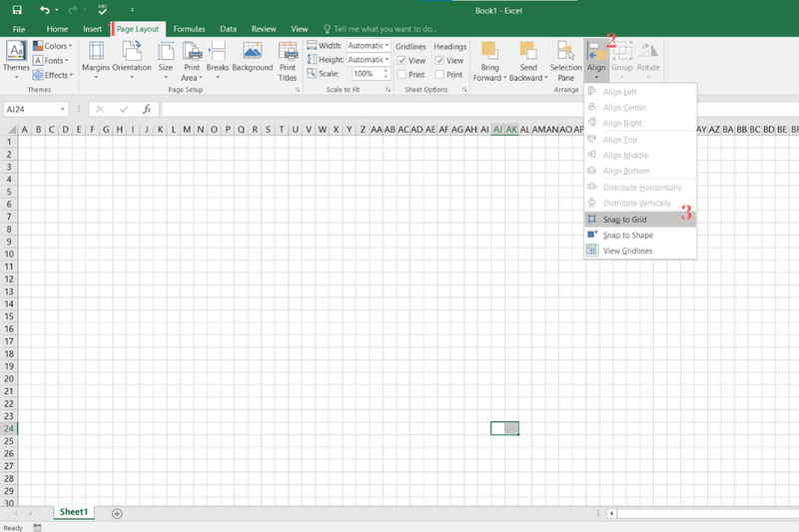Open Sheet Options dialog launcher
799x532 pixels.
tap(464, 90)
